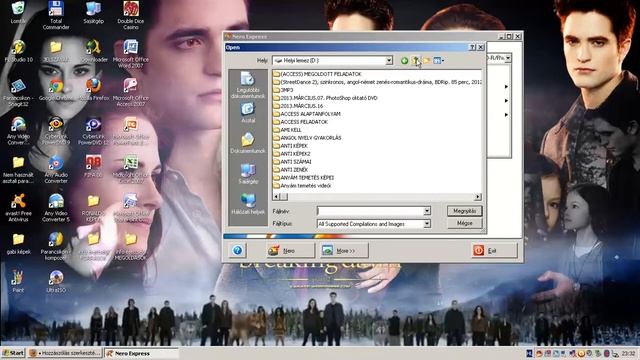Screen dimensions: 640x360
Task: Open the avast! Free Antivirus icon
Action: (x=18, y=208)
